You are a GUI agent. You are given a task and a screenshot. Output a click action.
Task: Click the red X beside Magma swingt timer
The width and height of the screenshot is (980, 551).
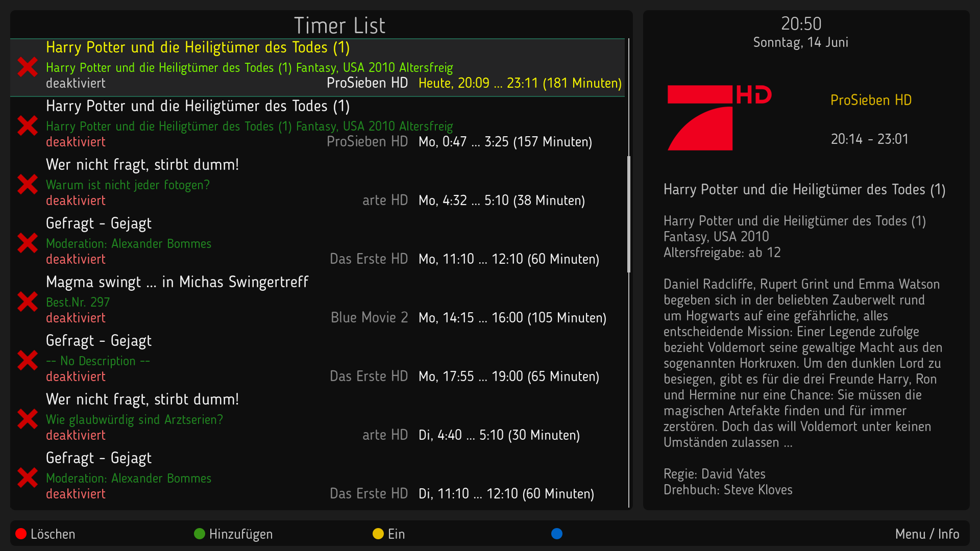(28, 302)
